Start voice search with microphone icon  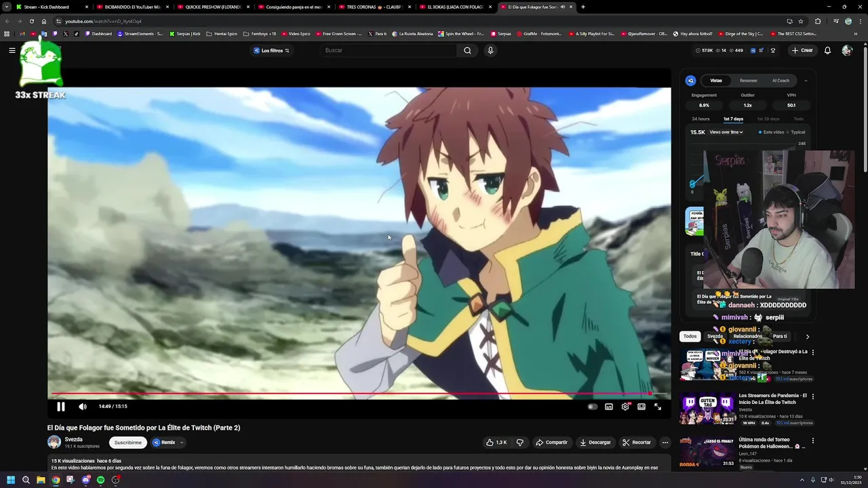(x=490, y=50)
